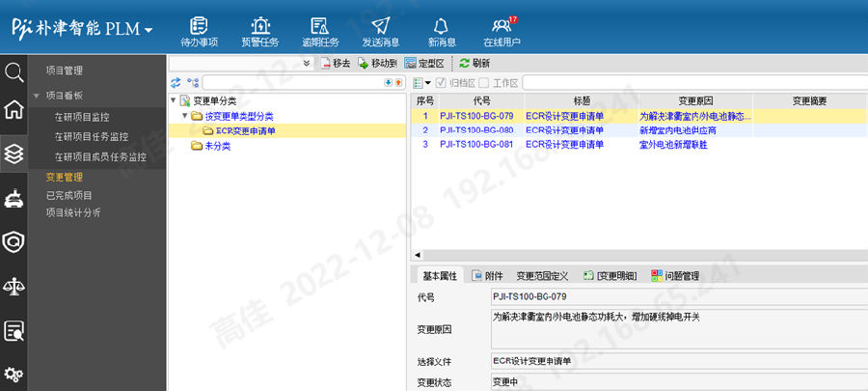Click the list filter input field
The image size is (868, 391).
(x=694, y=82)
